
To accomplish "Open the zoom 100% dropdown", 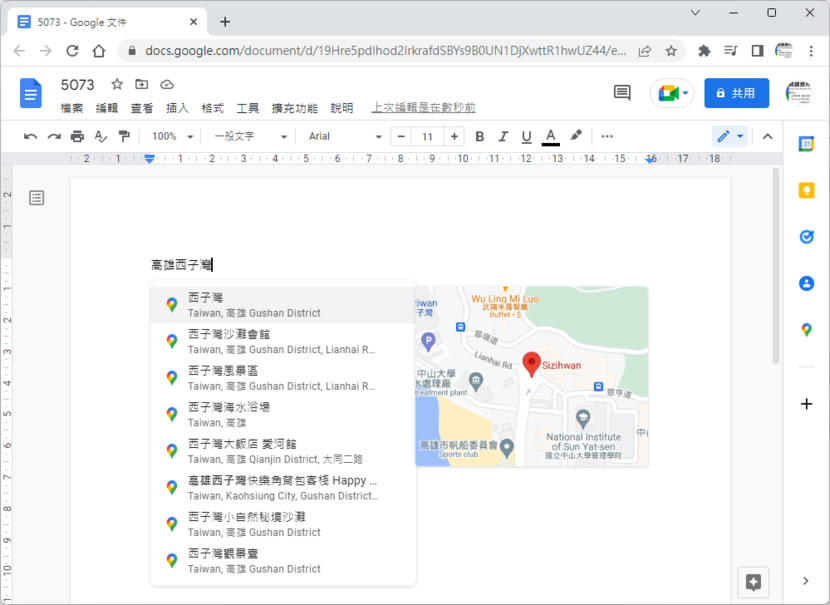I will click(x=172, y=137).
